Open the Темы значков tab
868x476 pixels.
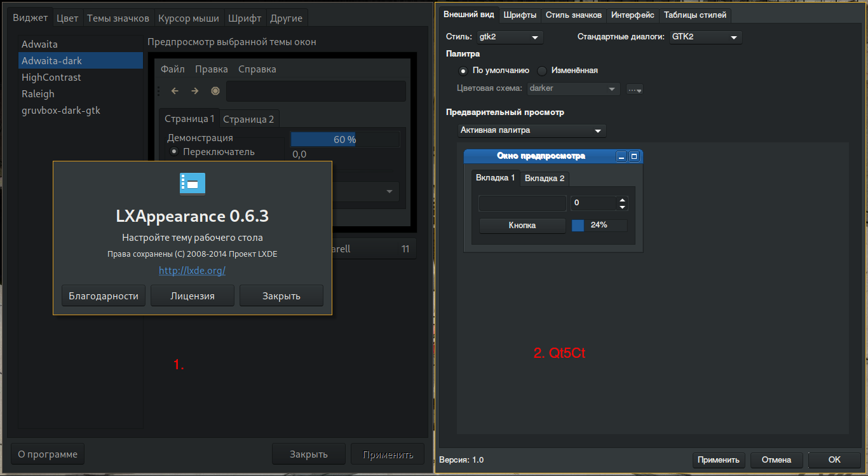118,18
